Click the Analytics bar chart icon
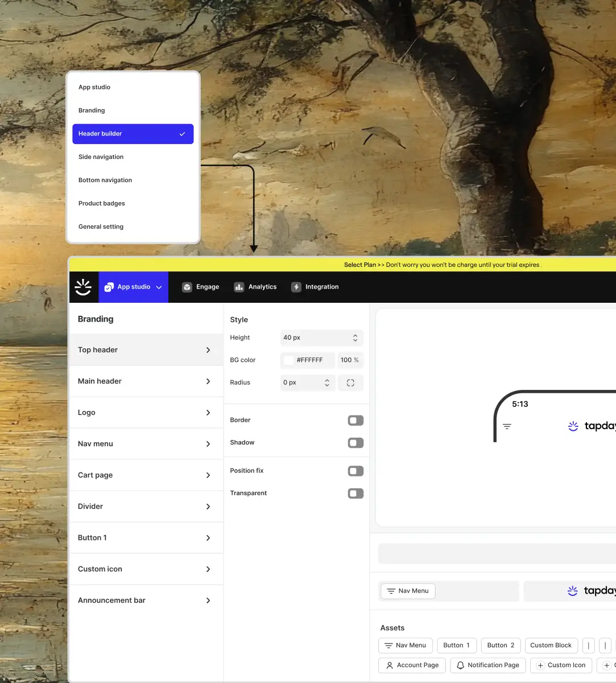Screen dimensions: 616x683 click(x=239, y=287)
